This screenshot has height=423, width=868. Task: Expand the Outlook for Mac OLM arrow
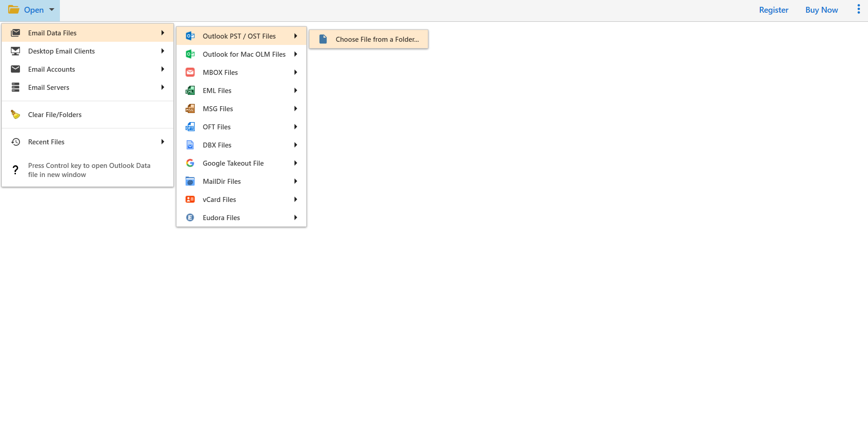coord(295,54)
